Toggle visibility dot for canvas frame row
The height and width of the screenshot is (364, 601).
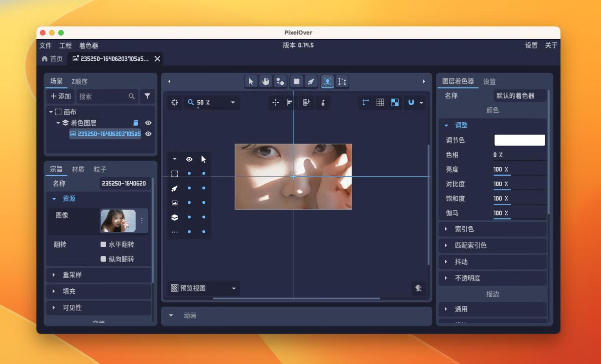(x=189, y=173)
